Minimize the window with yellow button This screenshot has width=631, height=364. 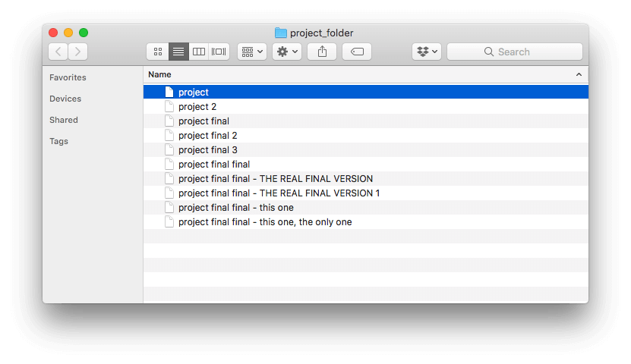point(68,33)
